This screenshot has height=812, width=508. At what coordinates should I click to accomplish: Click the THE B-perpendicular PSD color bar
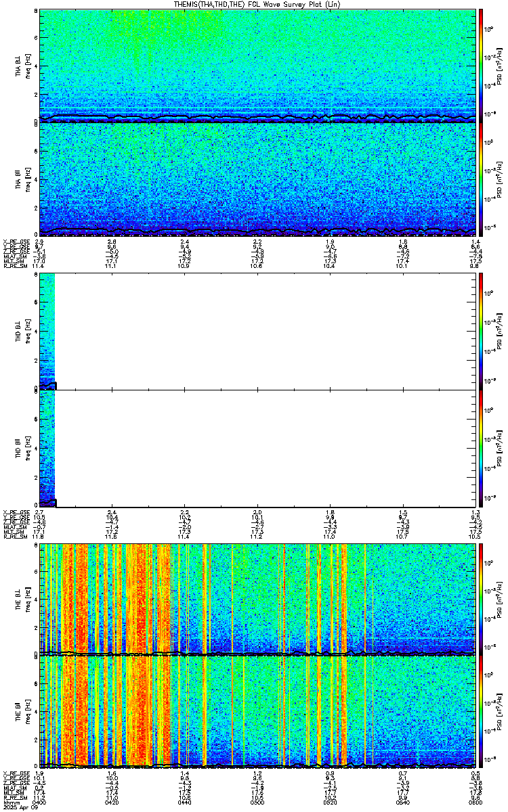pos(482,600)
